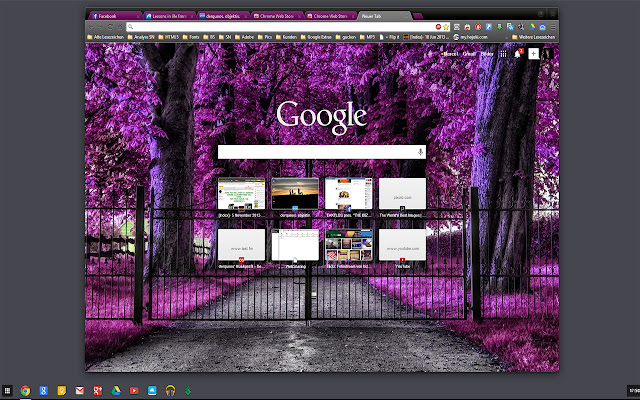Image resolution: width=640 pixels, height=400 pixels.
Task: Reload the page with the refresh icon
Action: pyautogui.click(x=110, y=27)
